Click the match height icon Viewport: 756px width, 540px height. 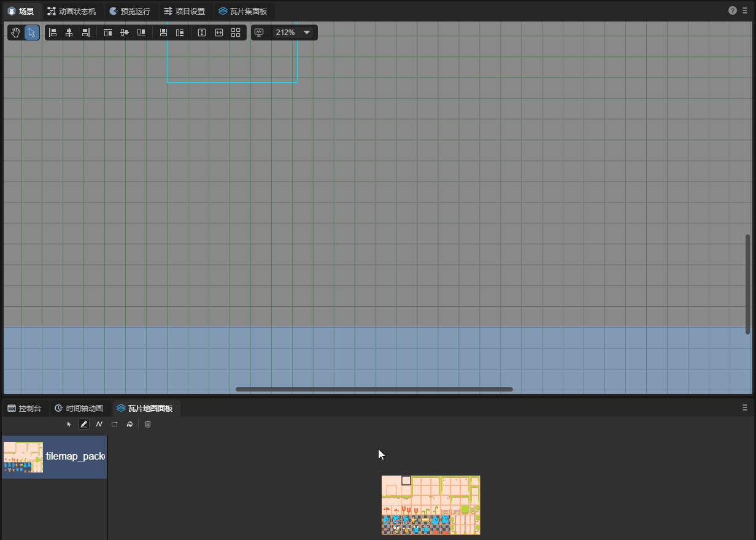(202, 33)
